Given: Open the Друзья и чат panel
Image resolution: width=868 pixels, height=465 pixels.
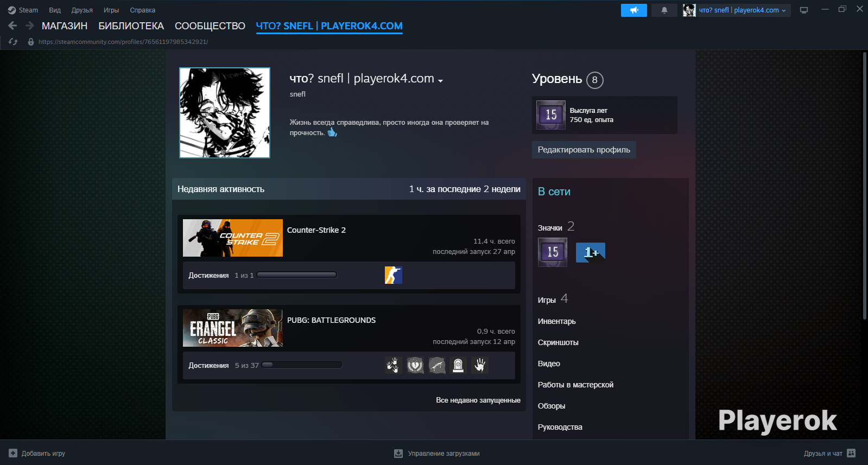Looking at the screenshot, I should [x=823, y=454].
